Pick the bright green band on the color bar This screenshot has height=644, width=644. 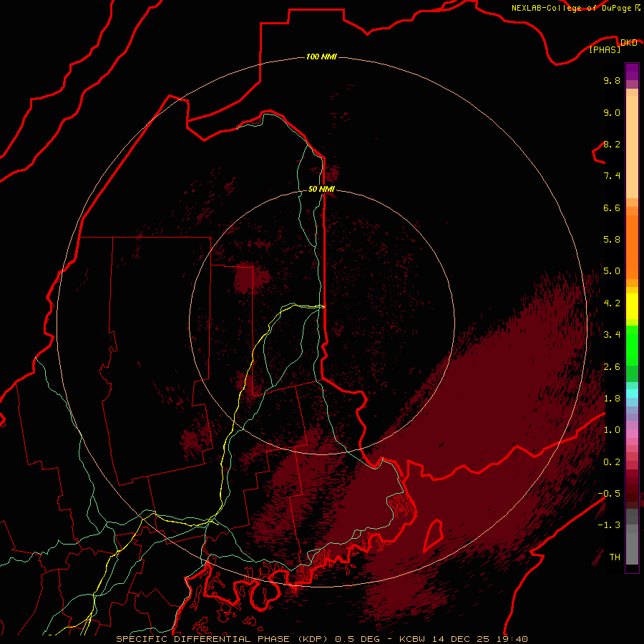coord(632,346)
